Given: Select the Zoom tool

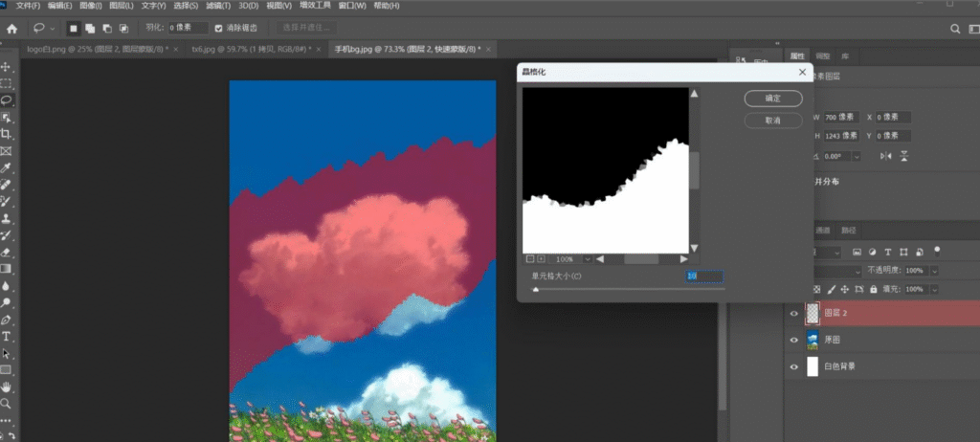Looking at the screenshot, I should (x=6, y=403).
